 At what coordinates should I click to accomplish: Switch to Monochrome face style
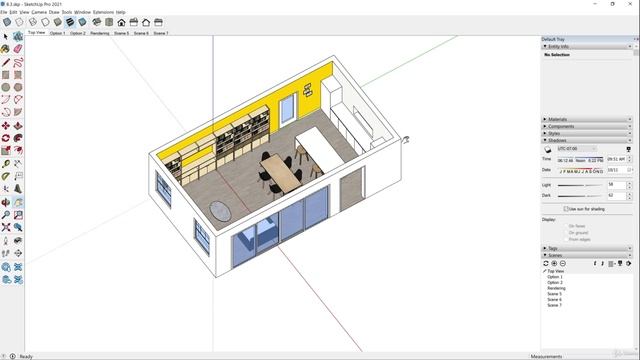coord(82,22)
